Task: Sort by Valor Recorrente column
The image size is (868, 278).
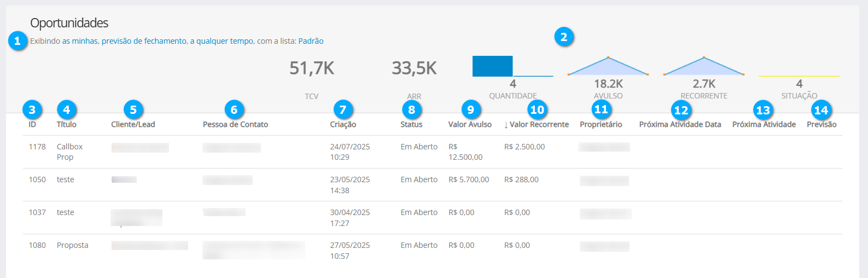Action: (x=539, y=125)
